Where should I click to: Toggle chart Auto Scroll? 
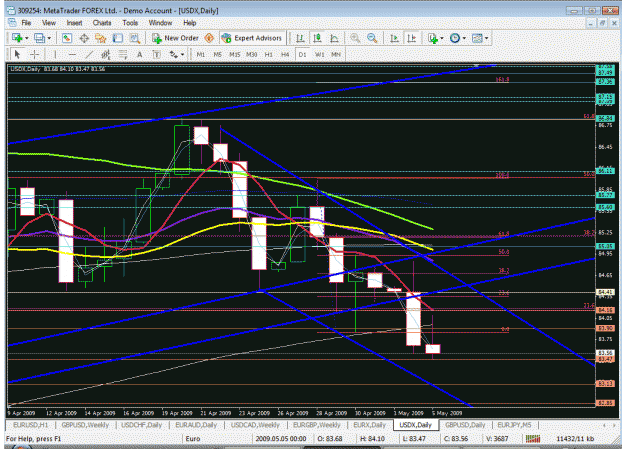(395, 38)
